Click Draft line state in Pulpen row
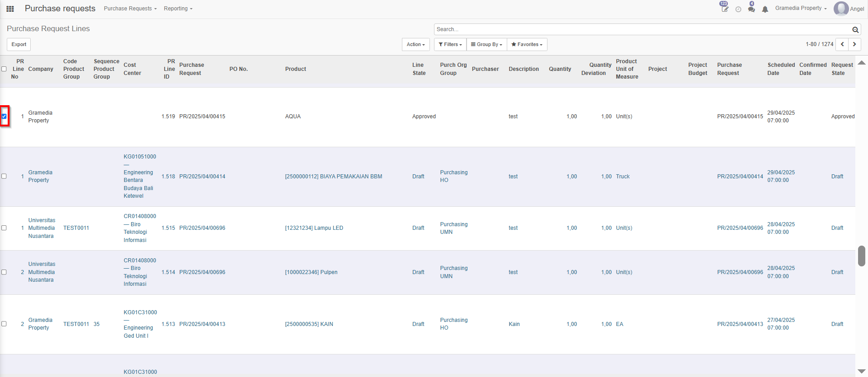 tap(418, 272)
